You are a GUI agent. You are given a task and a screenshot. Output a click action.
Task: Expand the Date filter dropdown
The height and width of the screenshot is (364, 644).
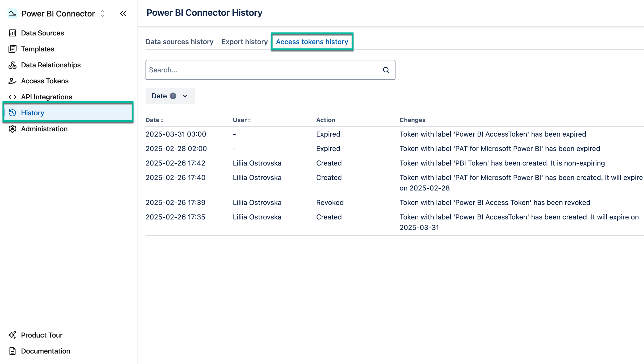(x=170, y=96)
